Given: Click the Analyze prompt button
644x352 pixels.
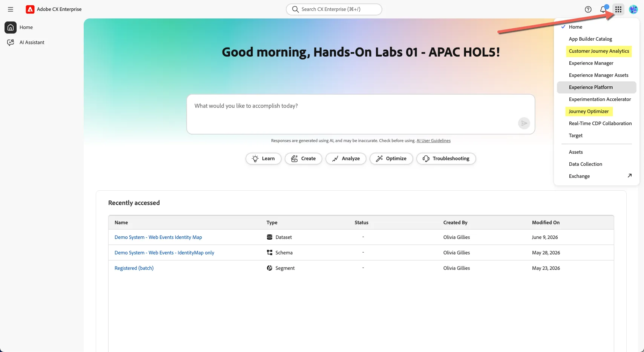Looking at the screenshot, I should click(x=346, y=159).
